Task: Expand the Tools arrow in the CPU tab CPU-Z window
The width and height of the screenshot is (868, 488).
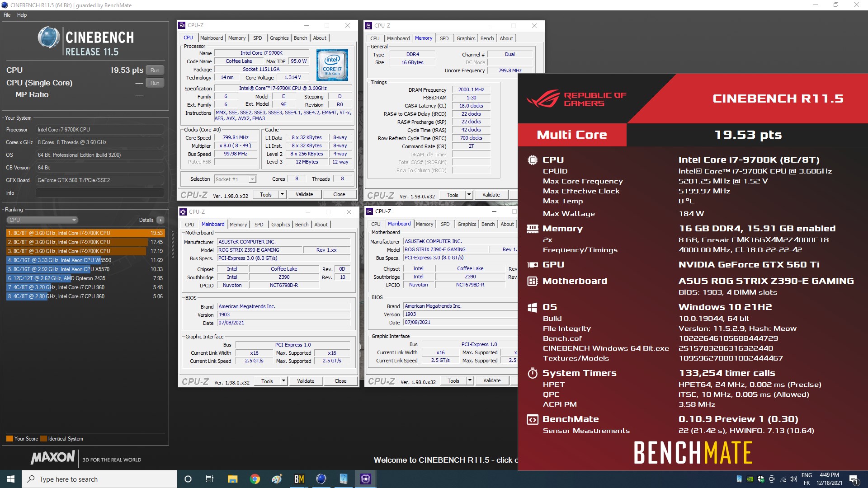Action: click(282, 194)
